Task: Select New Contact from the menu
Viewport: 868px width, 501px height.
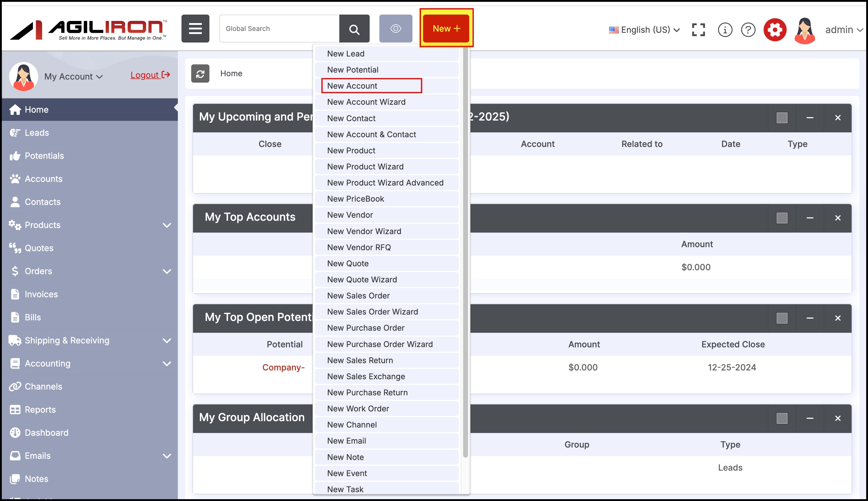Action: coord(387,118)
